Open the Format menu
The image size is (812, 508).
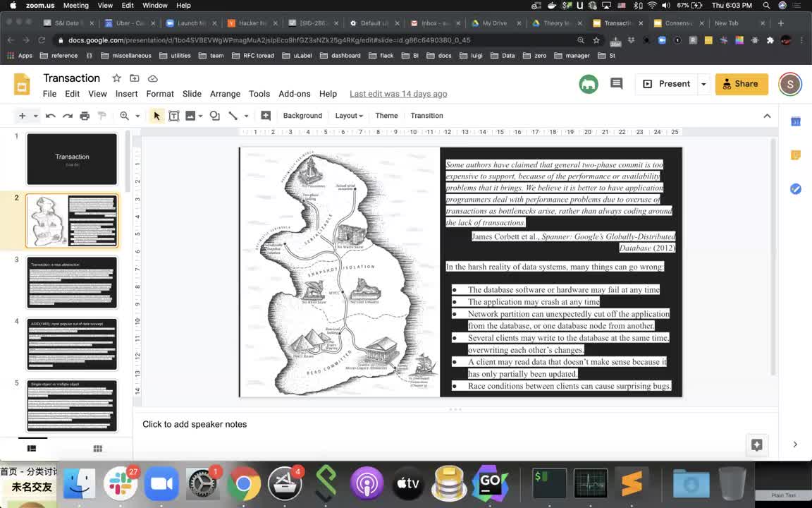(x=160, y=94)
